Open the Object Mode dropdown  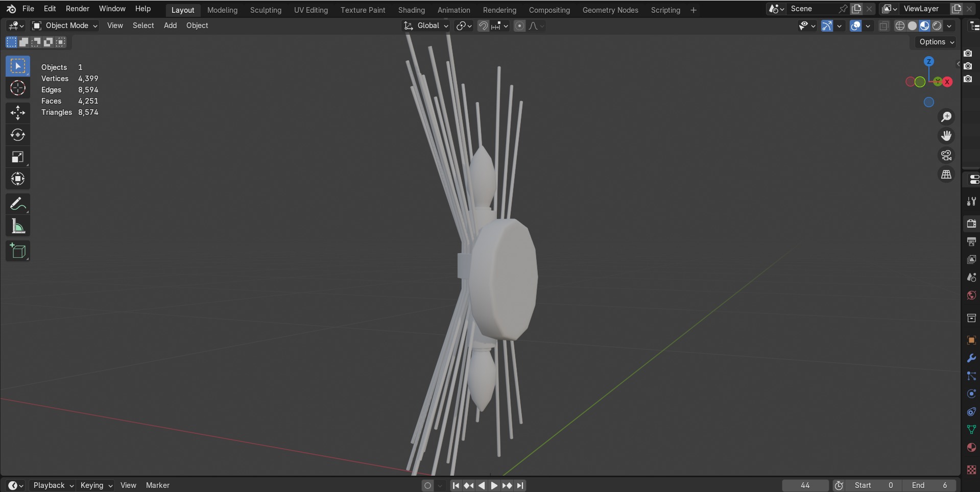coord(64,26)
